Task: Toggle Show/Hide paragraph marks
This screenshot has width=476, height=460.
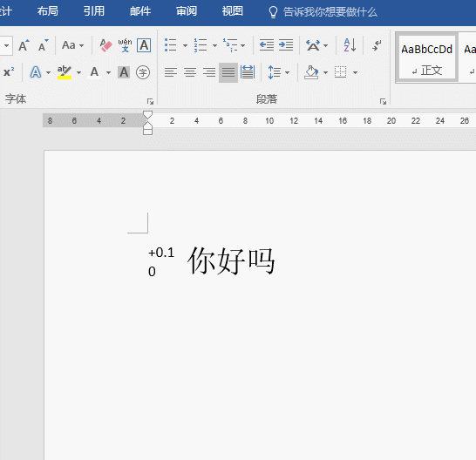Action: click(x=377, y=45)
